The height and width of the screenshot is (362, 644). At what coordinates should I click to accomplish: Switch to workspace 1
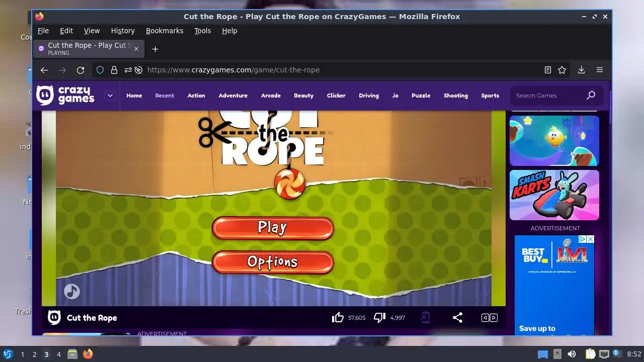pyautogui.click(x=22, y=354)
